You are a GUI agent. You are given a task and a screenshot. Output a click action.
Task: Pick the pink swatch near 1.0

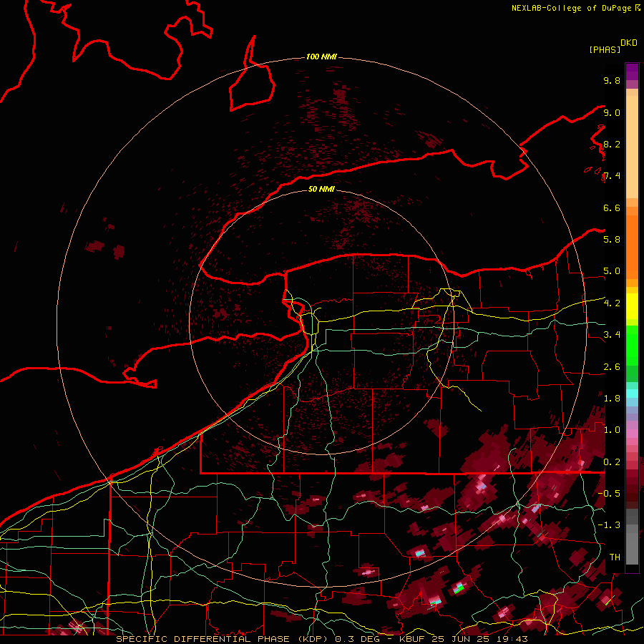(x=632, y=434)
